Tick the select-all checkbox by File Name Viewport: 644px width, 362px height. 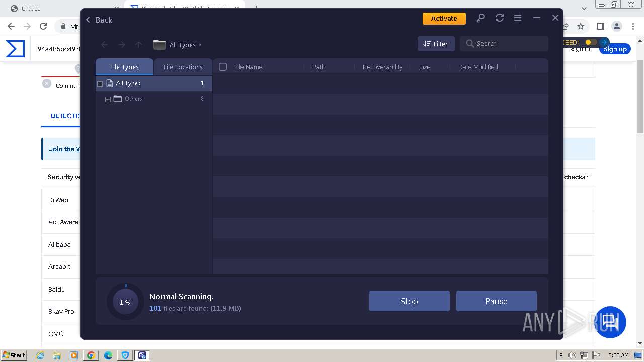223,67
